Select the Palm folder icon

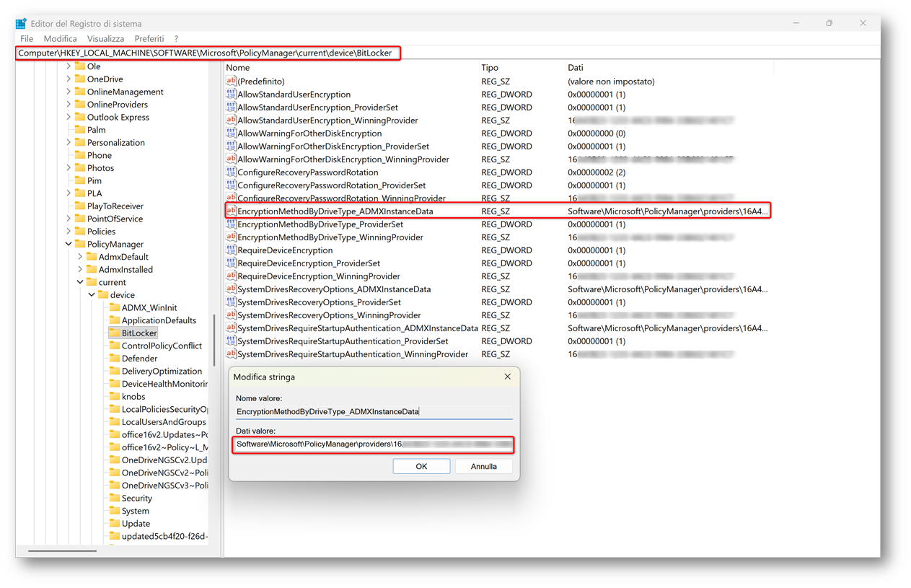79,130
